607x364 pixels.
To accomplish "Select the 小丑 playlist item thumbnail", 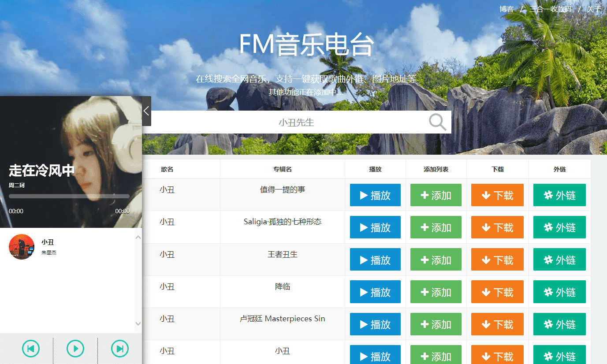I will 22,247.
